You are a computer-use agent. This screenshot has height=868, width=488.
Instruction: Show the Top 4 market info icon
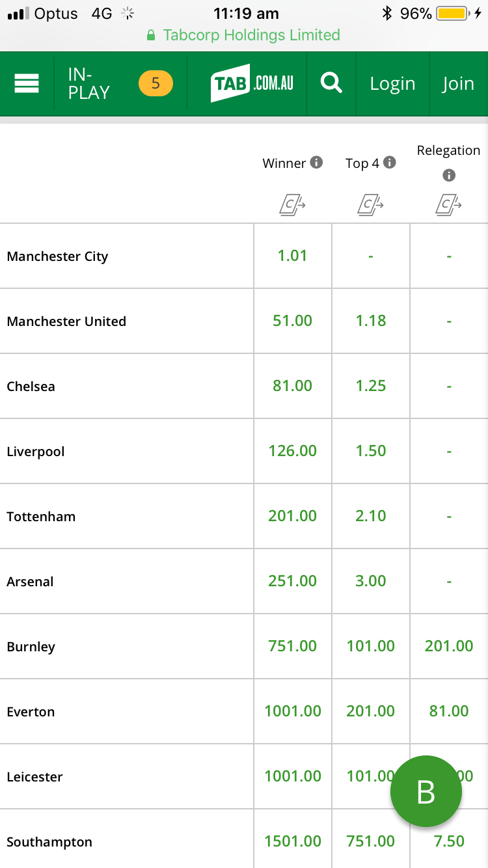[389, 163]
